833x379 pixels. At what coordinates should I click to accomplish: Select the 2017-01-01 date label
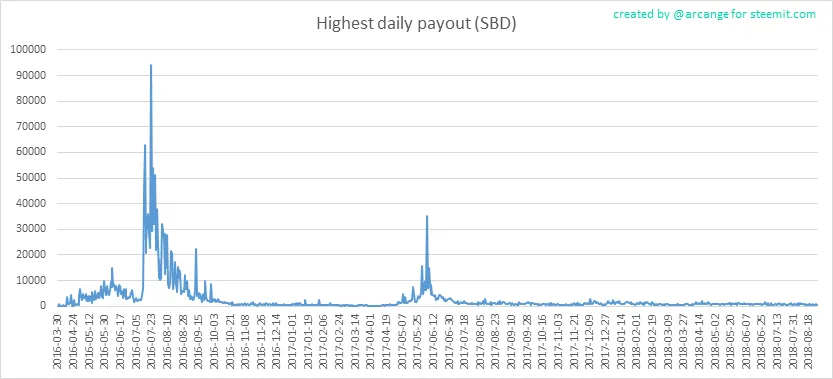pyautogui.click(x=293, y=341)
